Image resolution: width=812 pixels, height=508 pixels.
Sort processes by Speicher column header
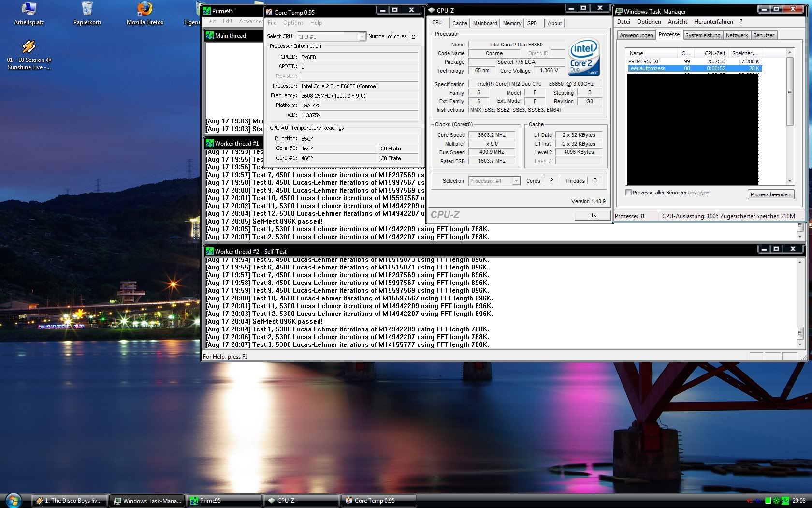coord(745,53)
